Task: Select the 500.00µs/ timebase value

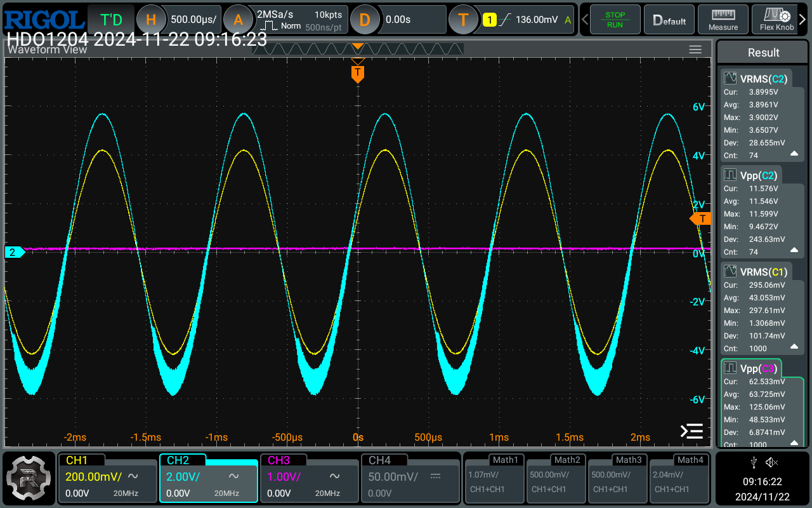Action: tap(193, 20)
